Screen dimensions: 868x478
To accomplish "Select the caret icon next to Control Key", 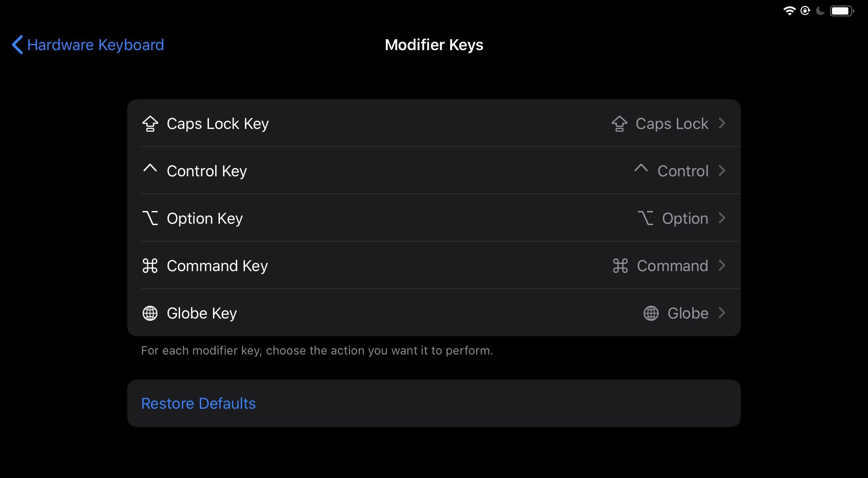I will click(150, 169).
